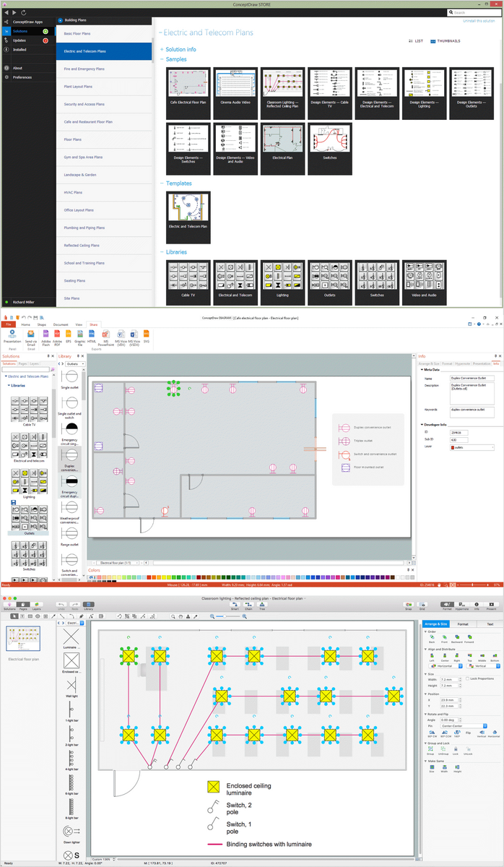Open the Layer dropdown showing outlets
This screenshot has height=867, width=504.
[x=472, y=448]
